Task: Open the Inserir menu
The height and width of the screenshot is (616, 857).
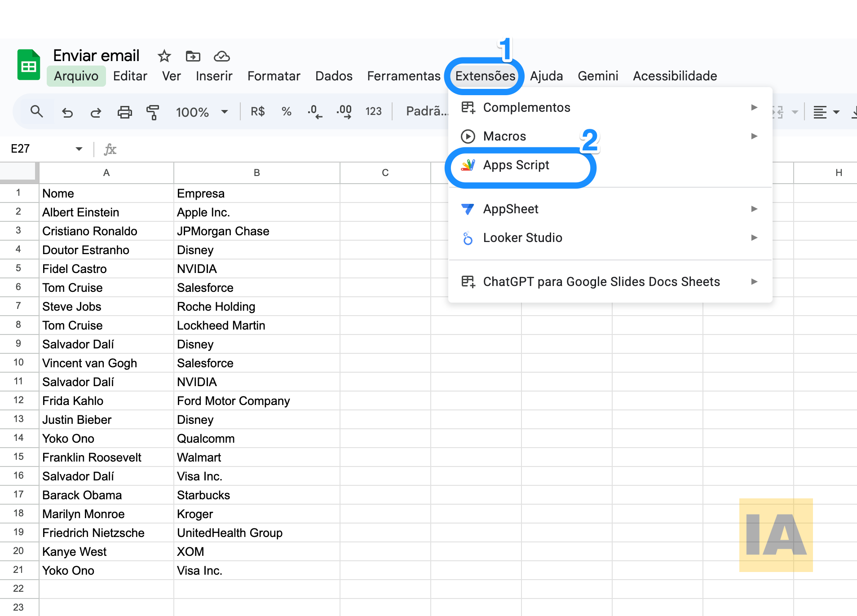Action: click(214, 76)
